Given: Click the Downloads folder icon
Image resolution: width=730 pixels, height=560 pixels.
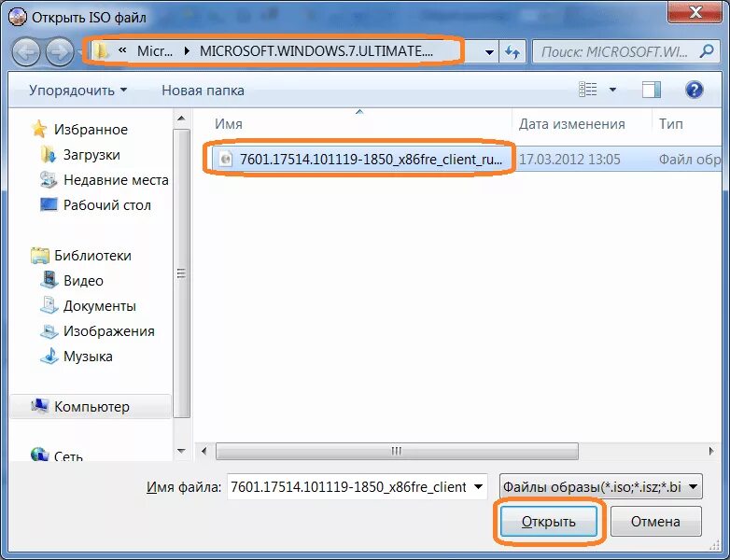Looking at the screenshot, I should coord(49,154).
